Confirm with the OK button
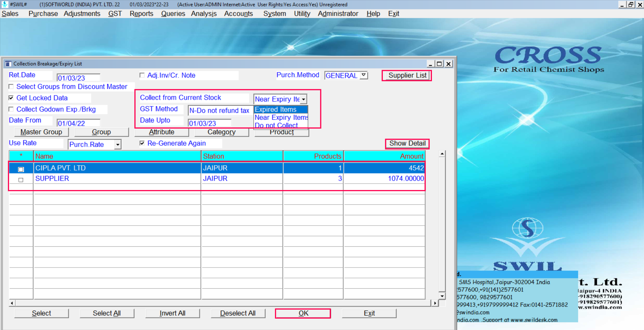 coord(303,313)
